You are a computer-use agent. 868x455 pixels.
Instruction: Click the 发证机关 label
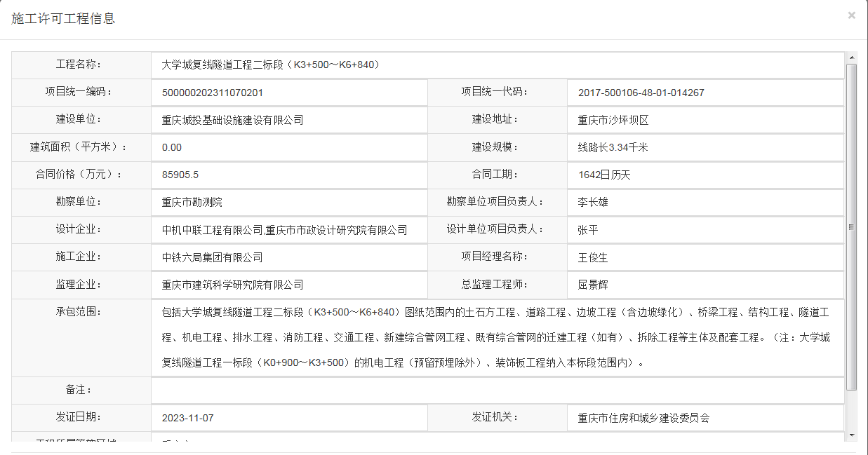[495, 417]
